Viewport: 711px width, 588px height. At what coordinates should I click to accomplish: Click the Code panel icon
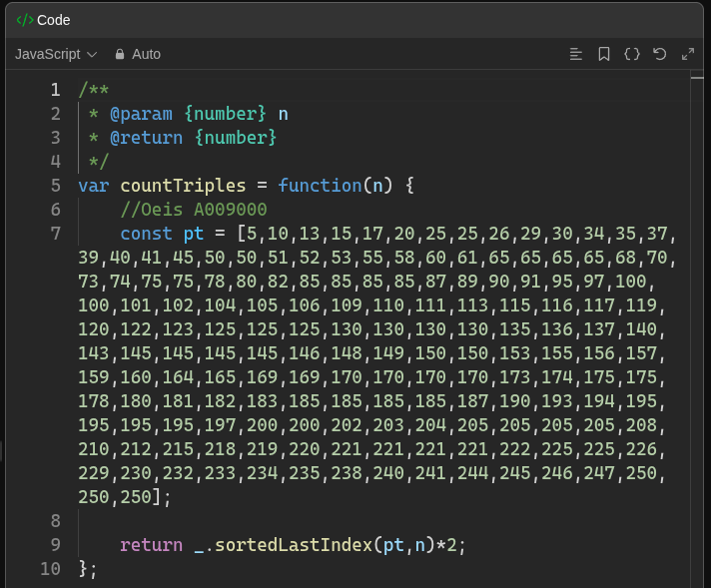(25, 20)
